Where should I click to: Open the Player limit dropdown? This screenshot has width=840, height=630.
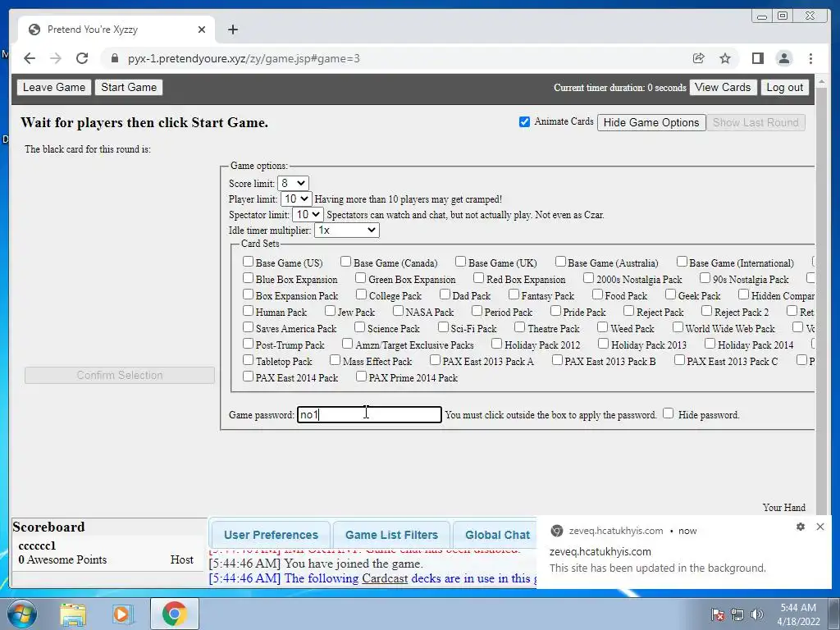pos(296,199)
